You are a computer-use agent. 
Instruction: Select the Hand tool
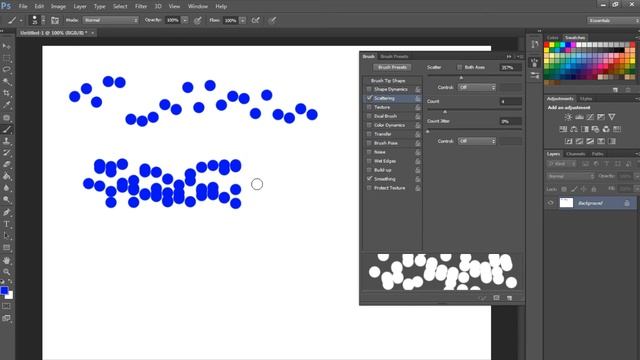click(x=7, y=260)
